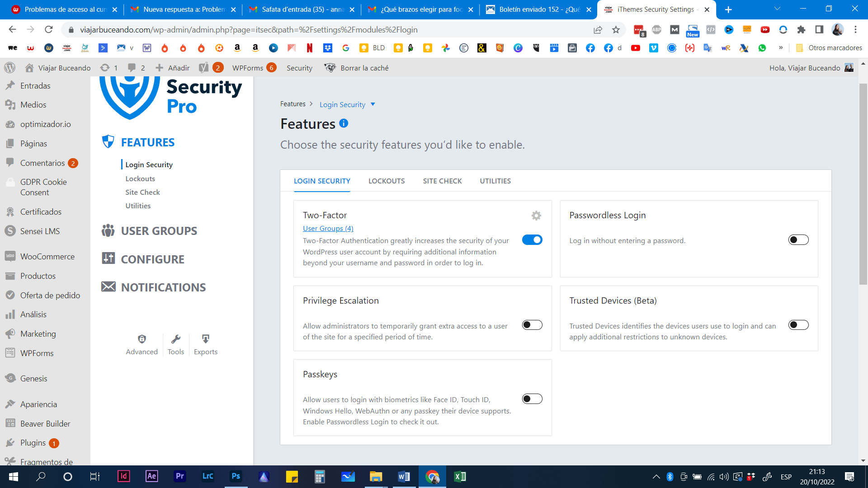
Task: Show hidden system tray icons
Action: (x=656, y=477)
